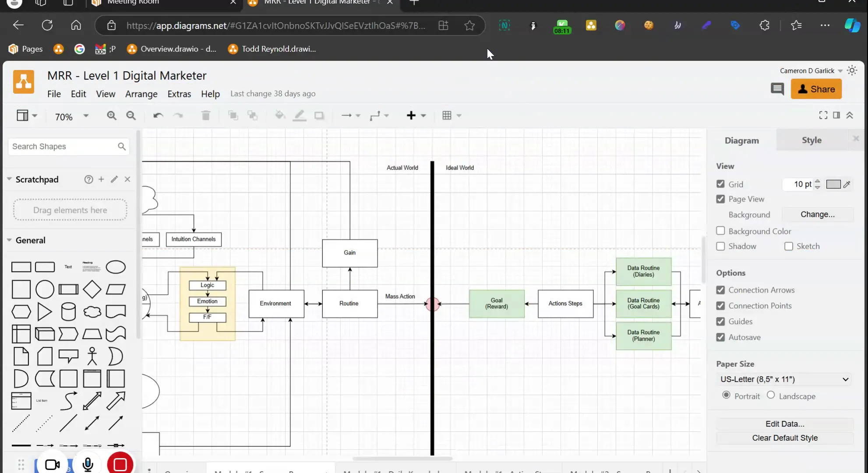Pick grid color with eyedropper icon
Screen dimensions: 868x473
click(847, 184)
